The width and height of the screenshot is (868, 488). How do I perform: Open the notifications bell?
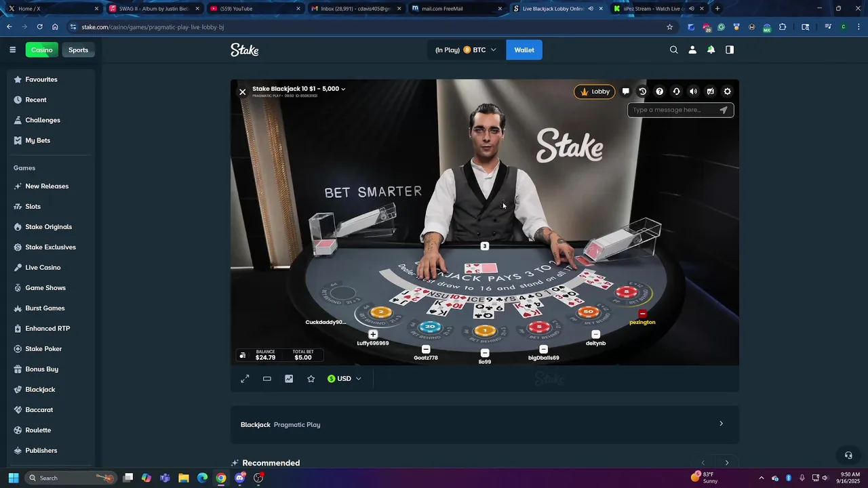point(711,49)
